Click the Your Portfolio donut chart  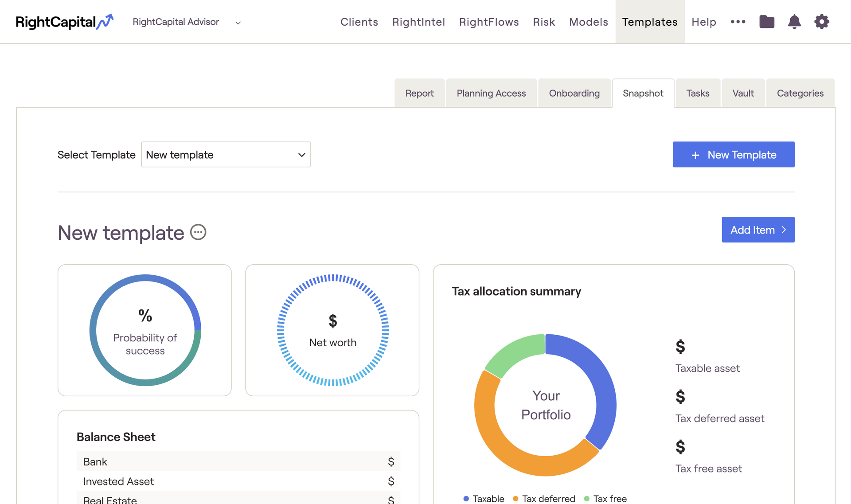click(546, 405)
